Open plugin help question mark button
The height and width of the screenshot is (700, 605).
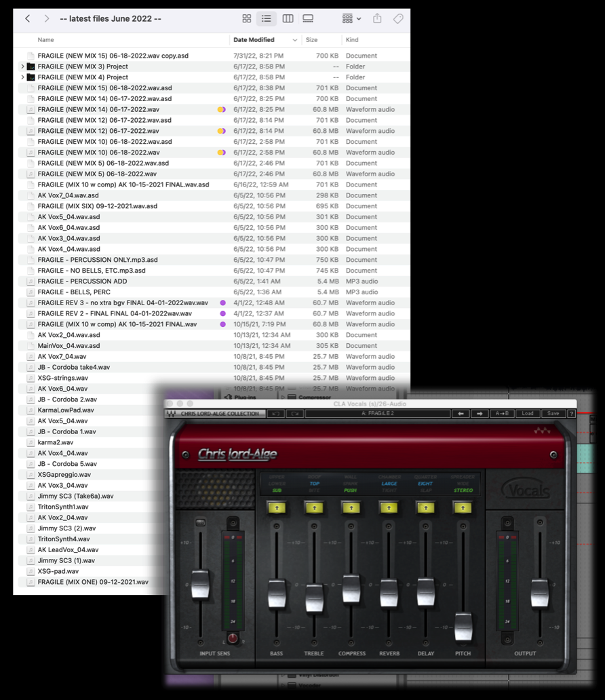click(x=571, y=414)
